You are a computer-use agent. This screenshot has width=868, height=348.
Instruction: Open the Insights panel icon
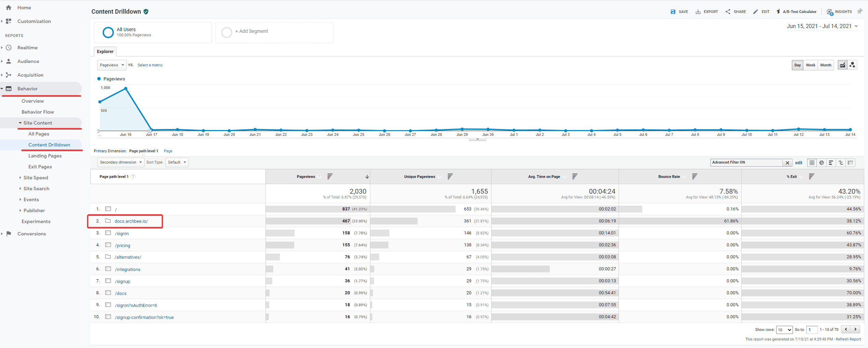point(829,12)
